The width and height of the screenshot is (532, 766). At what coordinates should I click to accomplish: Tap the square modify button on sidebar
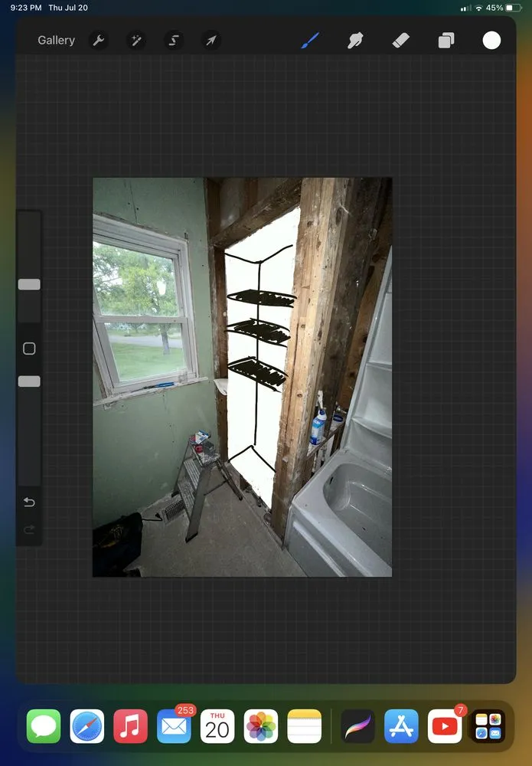tap(29, 349)
